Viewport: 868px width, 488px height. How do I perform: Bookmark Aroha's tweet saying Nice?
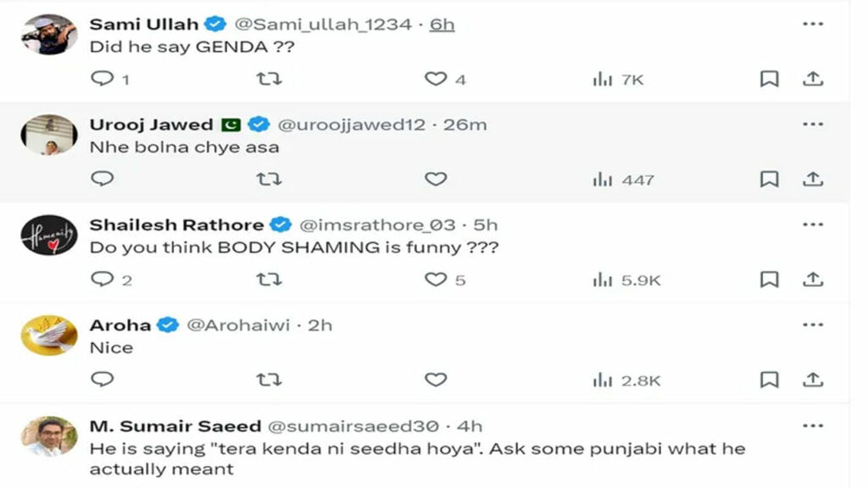coord(769,380)
